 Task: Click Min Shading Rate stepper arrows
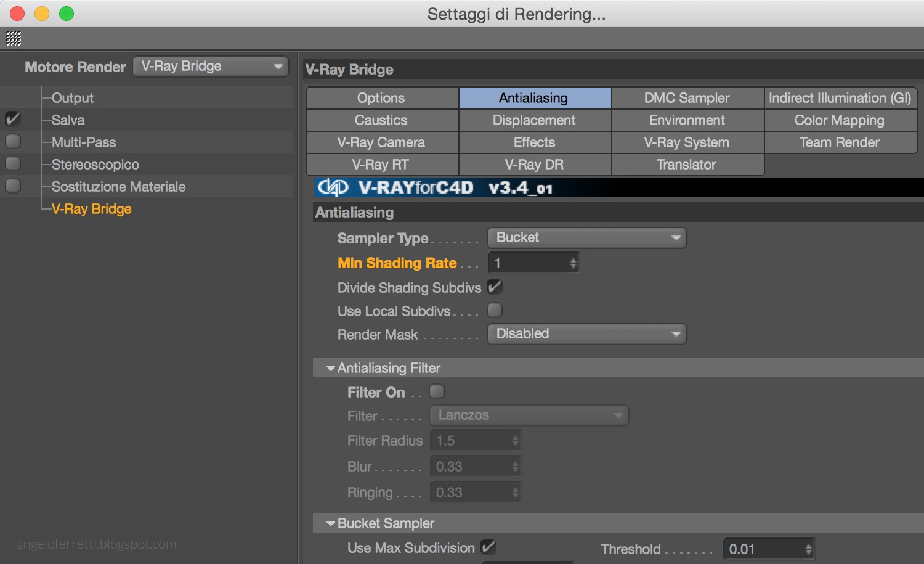tap(573, 263)
